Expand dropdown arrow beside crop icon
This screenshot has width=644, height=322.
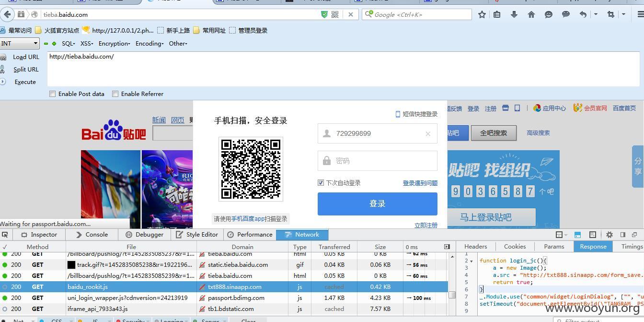coord(623,14)
